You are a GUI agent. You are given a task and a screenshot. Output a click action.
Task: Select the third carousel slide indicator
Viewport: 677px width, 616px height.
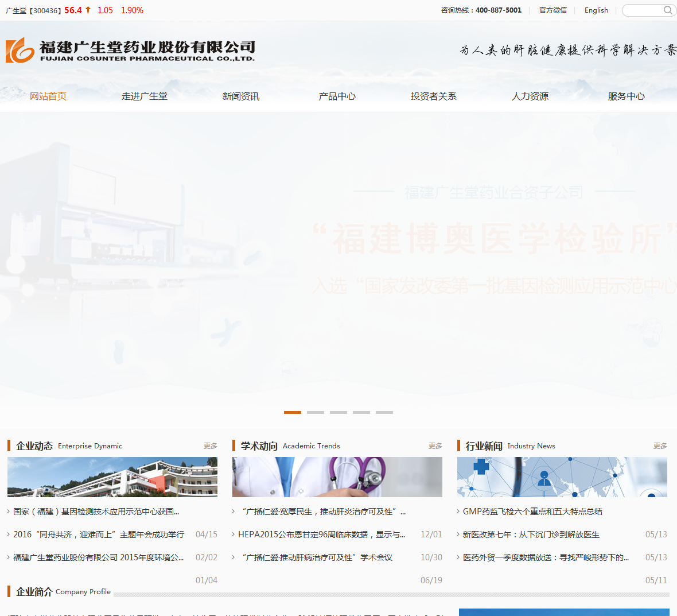coord(338,412)
